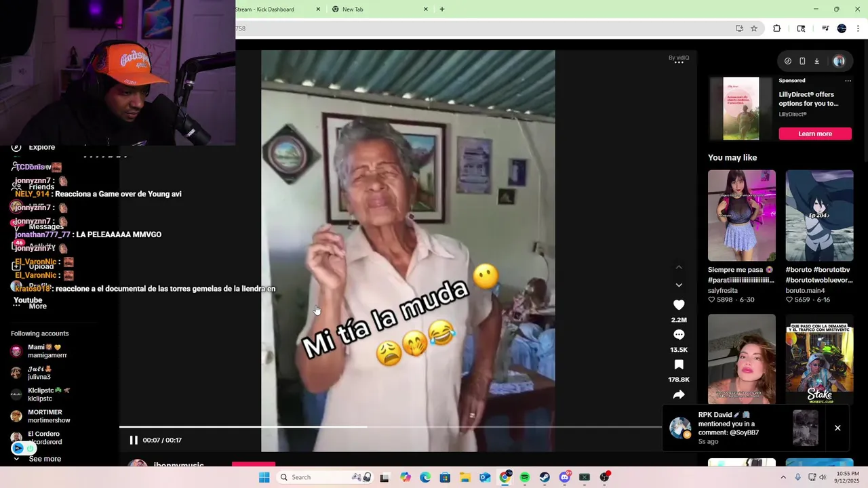Open the Stake recommended video thumbnail

click(x=819, y=359)
